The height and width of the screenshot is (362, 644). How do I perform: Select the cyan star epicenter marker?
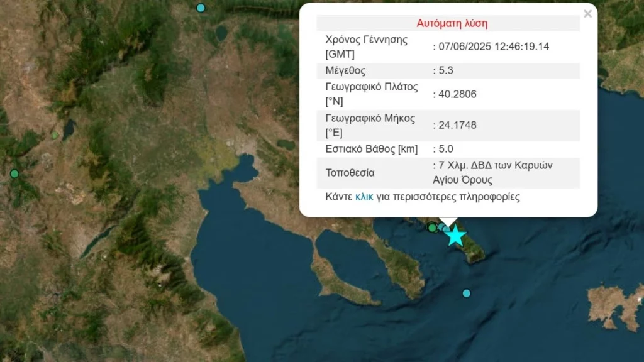tap(455, 236)
